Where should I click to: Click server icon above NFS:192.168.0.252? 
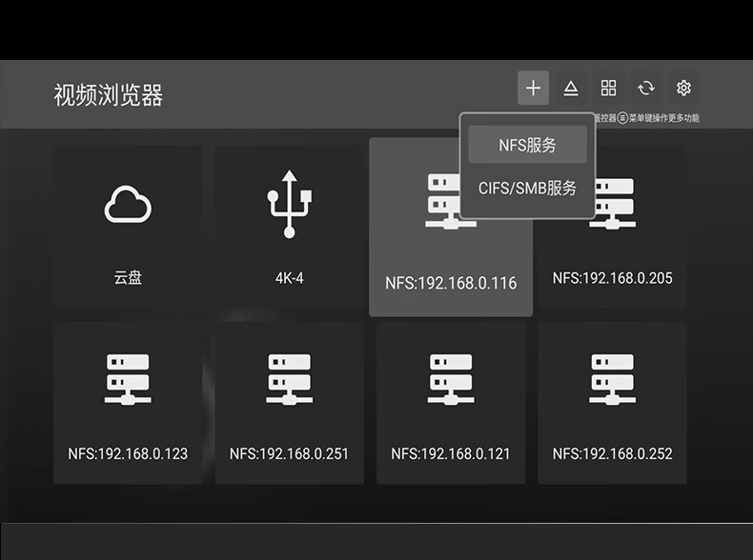pos(612,379)
